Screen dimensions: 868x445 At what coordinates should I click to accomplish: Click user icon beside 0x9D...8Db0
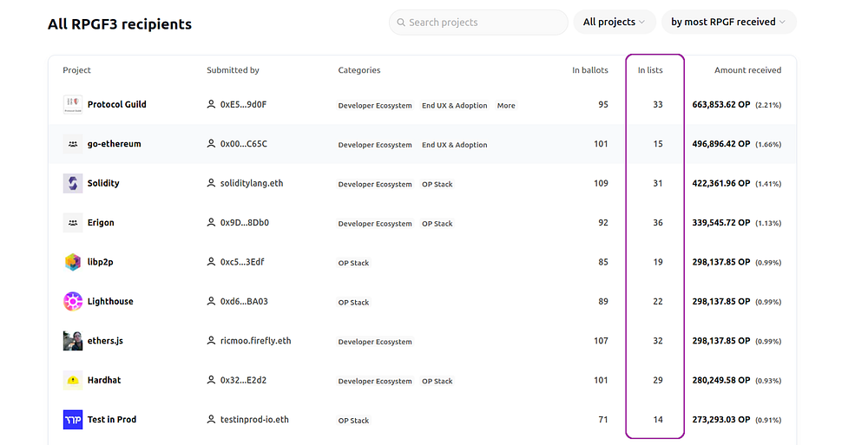point(211,222)
